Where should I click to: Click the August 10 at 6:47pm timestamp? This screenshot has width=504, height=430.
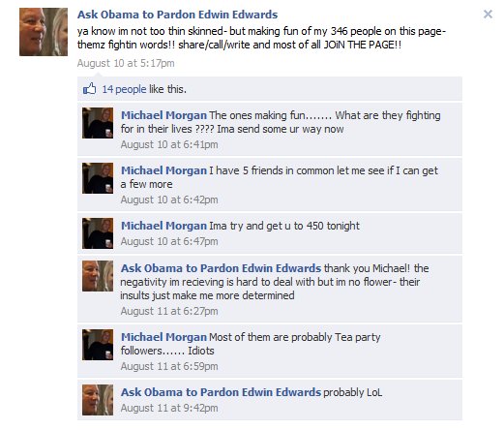click(169, 241)
